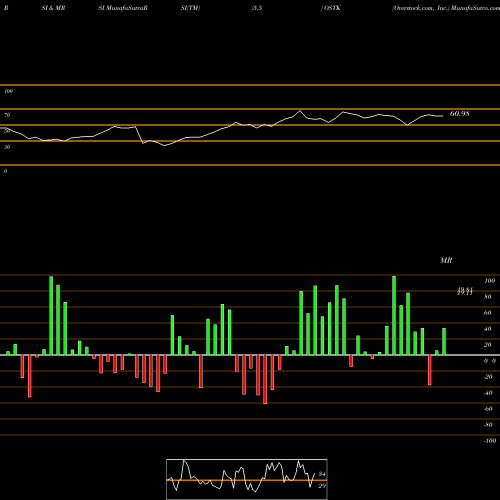This screenshot has height=500, width=500.
Task: Click the MR axis label "100" on the right
Action: (489, 281)
